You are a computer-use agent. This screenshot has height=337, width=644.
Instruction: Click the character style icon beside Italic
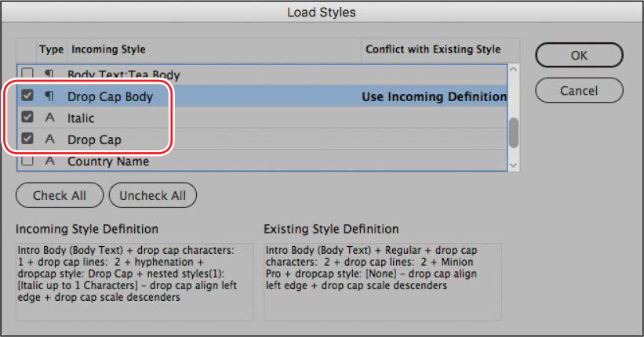49,118
